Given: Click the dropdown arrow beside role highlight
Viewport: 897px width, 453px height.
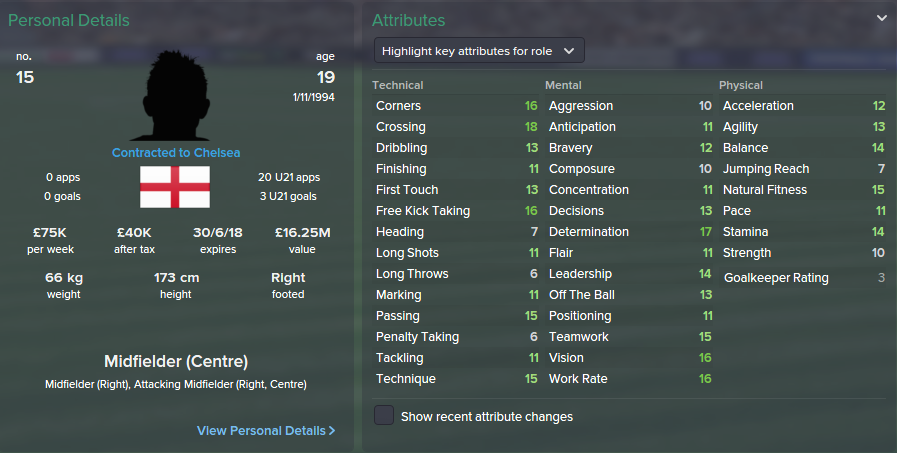Looking at the screenshot, I should (x=569, y=51).
